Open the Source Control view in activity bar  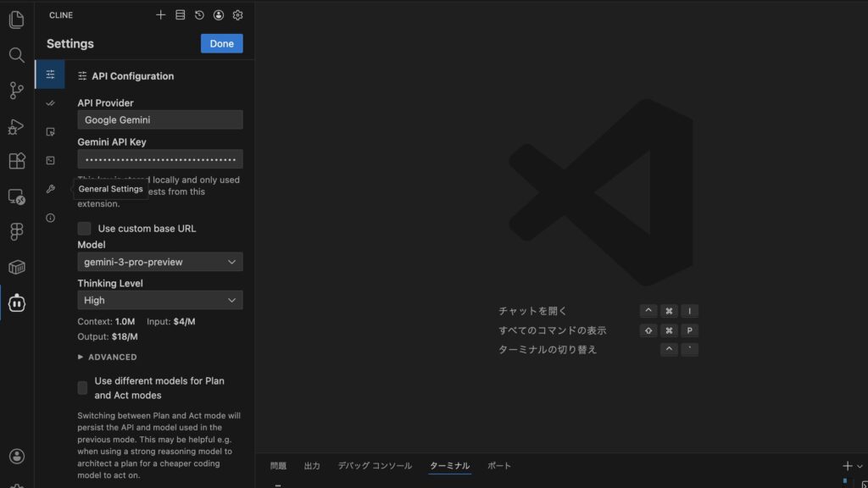tap(16, 91)
